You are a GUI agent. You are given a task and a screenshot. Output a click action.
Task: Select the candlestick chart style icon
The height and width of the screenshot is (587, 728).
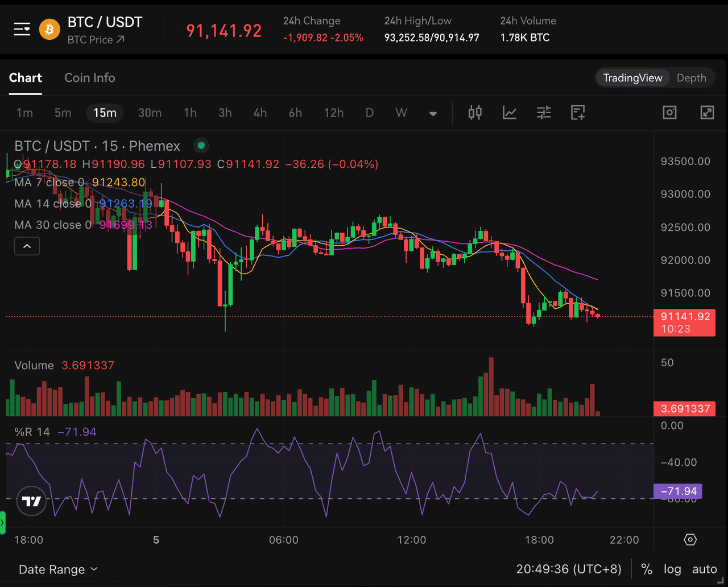[475, 113]
